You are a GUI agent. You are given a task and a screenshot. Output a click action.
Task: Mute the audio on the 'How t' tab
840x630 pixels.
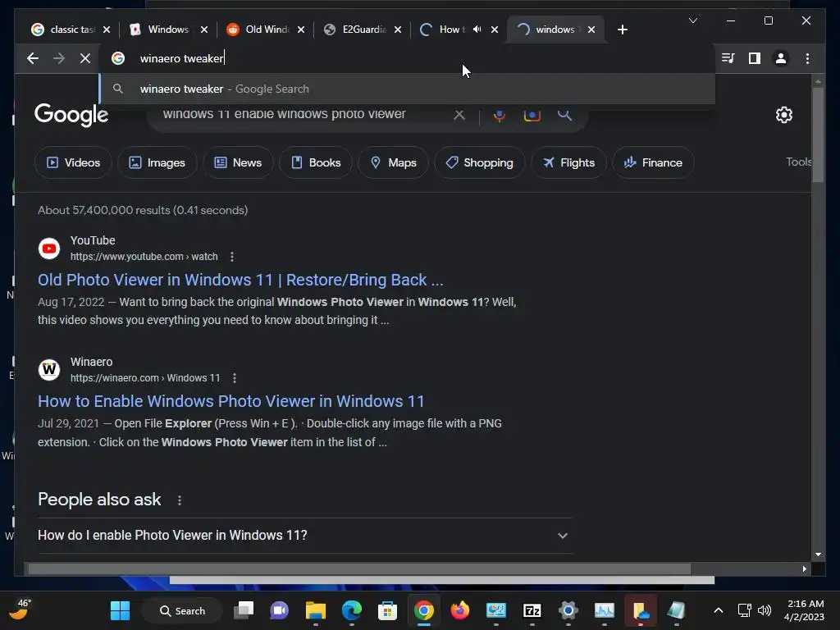pyautogui.click(x=477, y=30)
